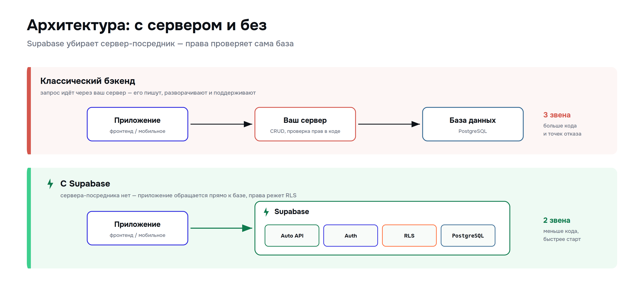The width and height of the screenshot is (644, 302).
Task: Click the green arrow pointing to Supabase
Action: (x=221, y=228)
